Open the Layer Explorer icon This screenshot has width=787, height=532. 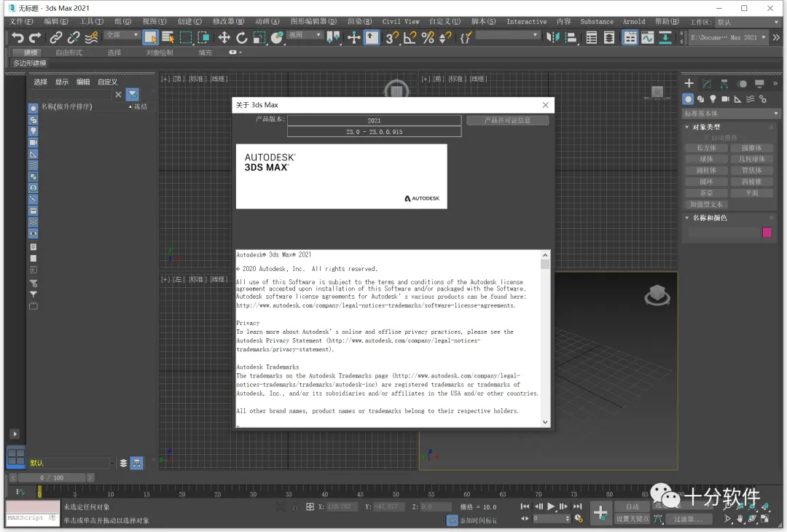(609, 38)
